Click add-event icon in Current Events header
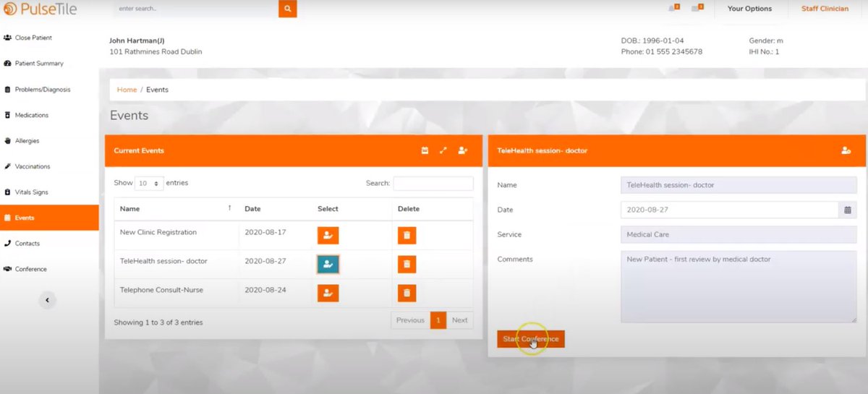This screenshot has width=868, height=394. tap(463, 150)
